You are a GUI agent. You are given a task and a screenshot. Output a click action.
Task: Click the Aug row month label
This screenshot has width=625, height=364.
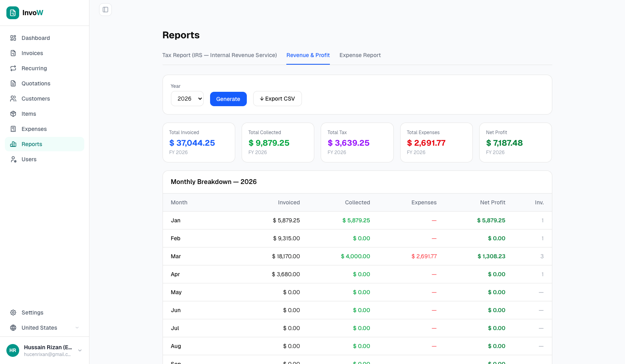176,346
